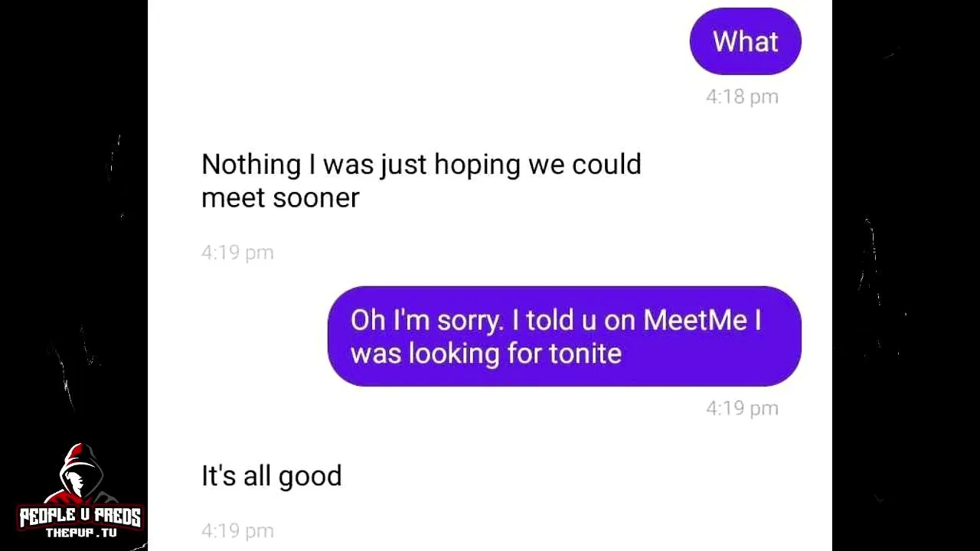The height and width of the screenshot is (551, 980).
Task: Click timestamp beneath the "looking for tonite" bubble
Action: (742, 408)
